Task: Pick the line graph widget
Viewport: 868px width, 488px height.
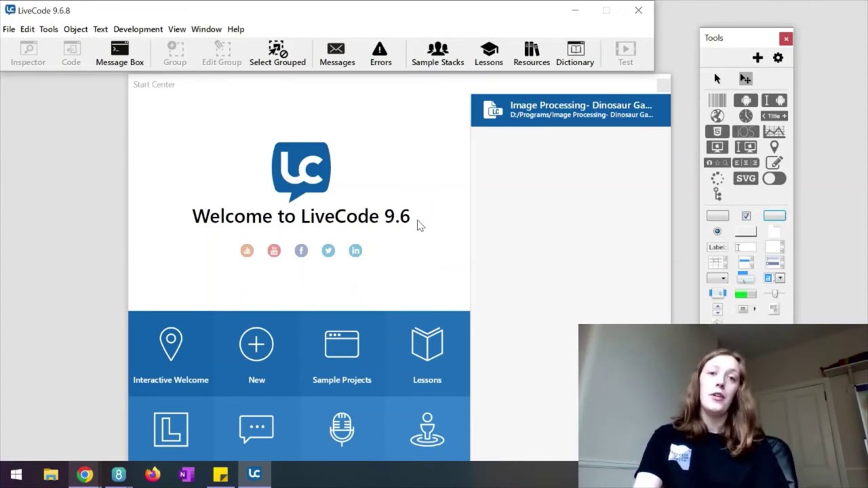Action: click(774, 131)
